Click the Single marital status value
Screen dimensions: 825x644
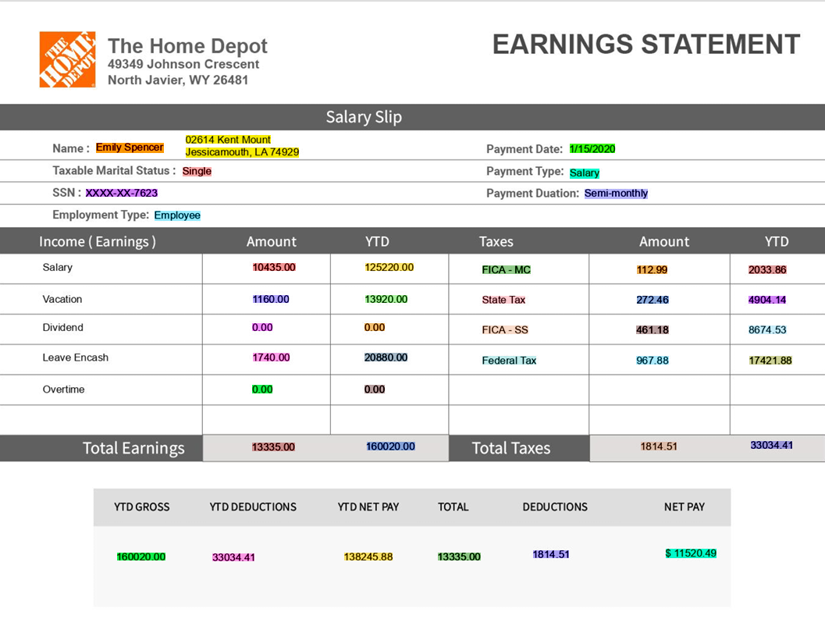point(197,171)
